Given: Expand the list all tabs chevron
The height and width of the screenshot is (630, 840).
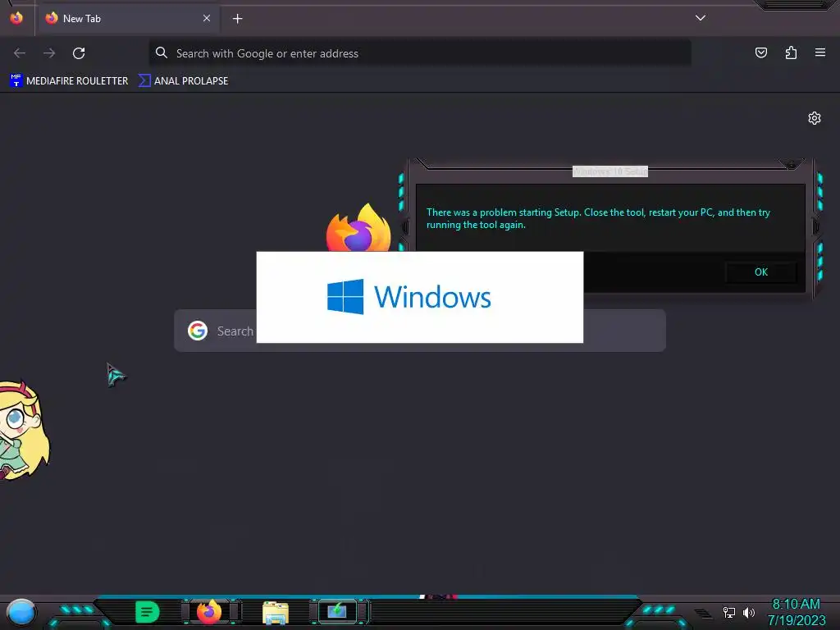Looking at the screenshot, I should click(701, 18).
